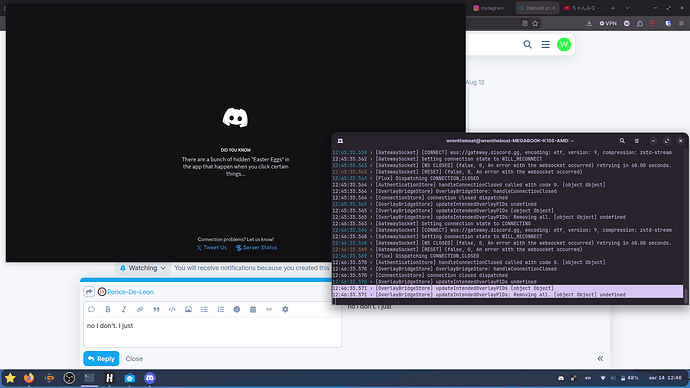Open the browser application menu
The width and height of the screenshot is (690, 388).
click(x=681, y=23)
